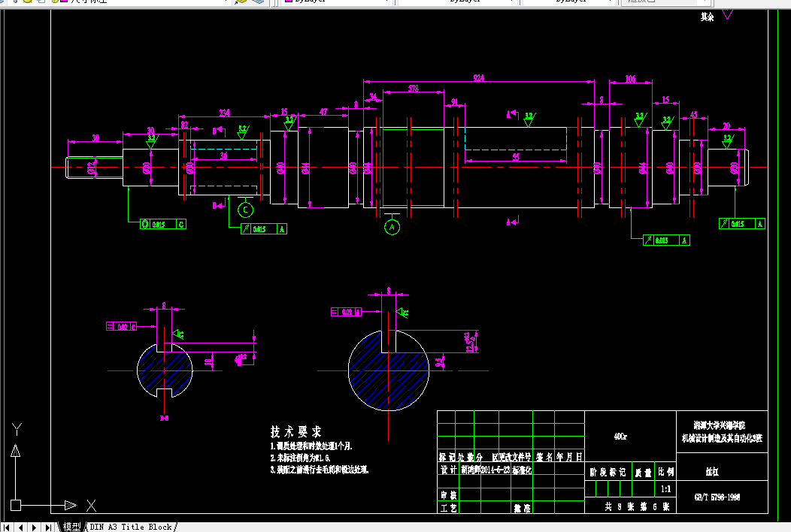Jump to last layout tab arrow
Viewport: 791px width, 532px height.
[48, 527]
